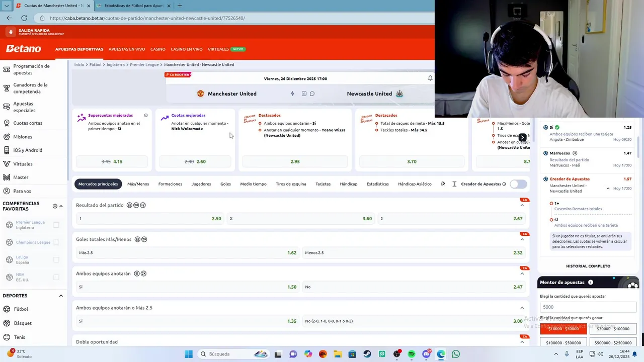Click info icon beside Creador de Apuestas toggle
The width and height of the screenshot is (644, 362).
(504, 184)
